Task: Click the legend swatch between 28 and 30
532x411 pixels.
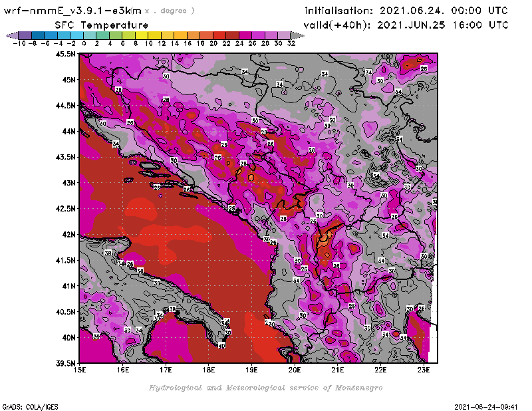Action: [x=271, y=36]
